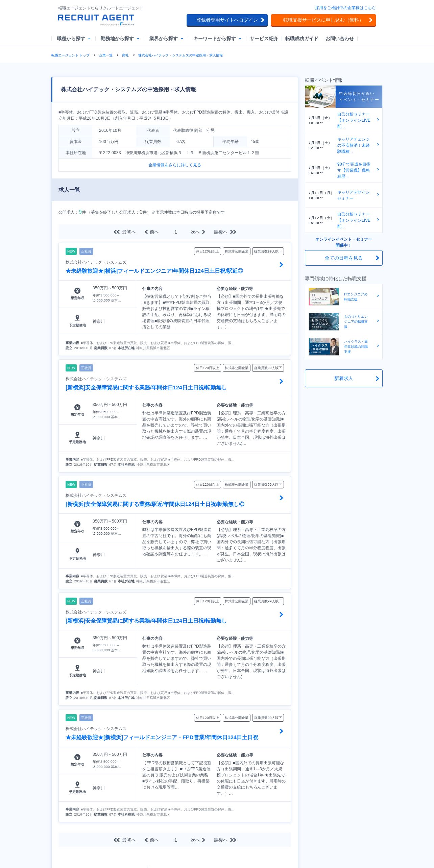Select page 1 in the bottom pagination
This screenshot has width=434, height=868.
pyautogui.click(x=176, y=840)
